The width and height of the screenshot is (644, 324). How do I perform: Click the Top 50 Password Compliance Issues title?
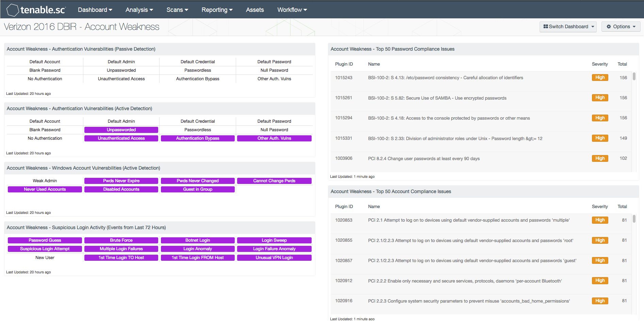coord(392,49)
